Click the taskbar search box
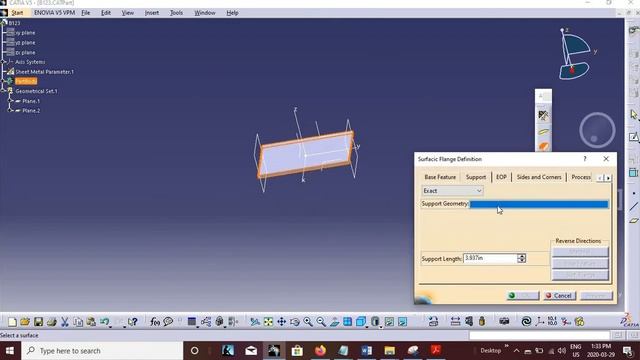The width and height of the screenshot is (640, 360). pyautogui.click(x=102, y=351)
